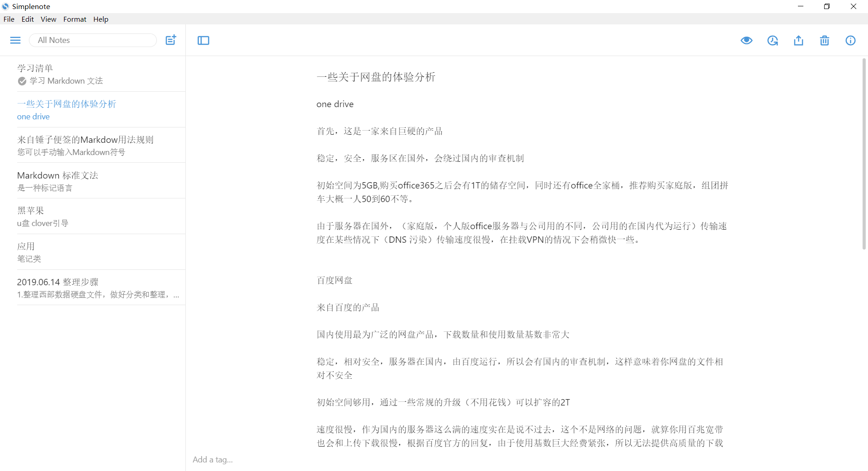Open the Edit menu
Viewport: 868px width, 471px height.
[x=28, y=19]
